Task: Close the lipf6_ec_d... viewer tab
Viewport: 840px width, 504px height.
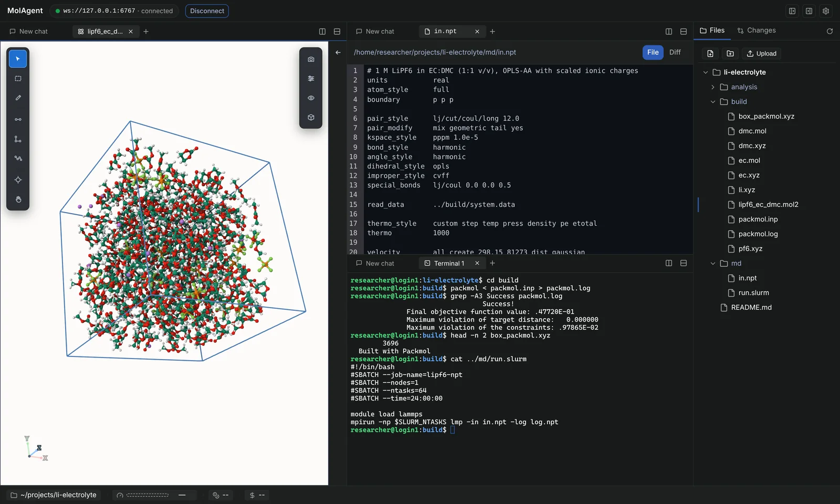Action: [x=131, y=31]
